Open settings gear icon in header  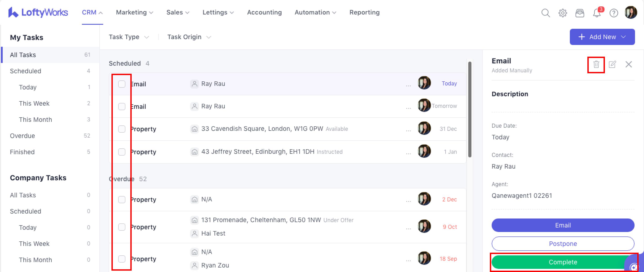[562, 13]
